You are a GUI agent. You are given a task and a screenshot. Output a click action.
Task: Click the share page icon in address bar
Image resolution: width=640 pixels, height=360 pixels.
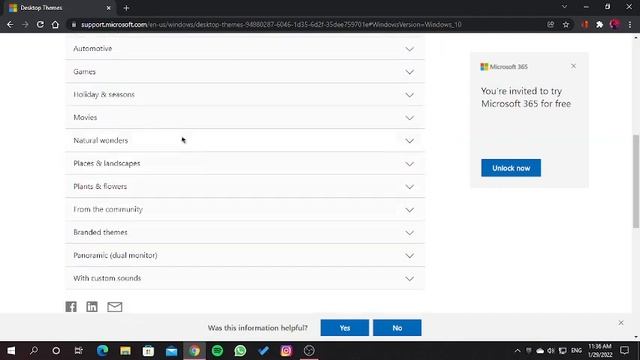pyautogui.click(x=551, y=24)
